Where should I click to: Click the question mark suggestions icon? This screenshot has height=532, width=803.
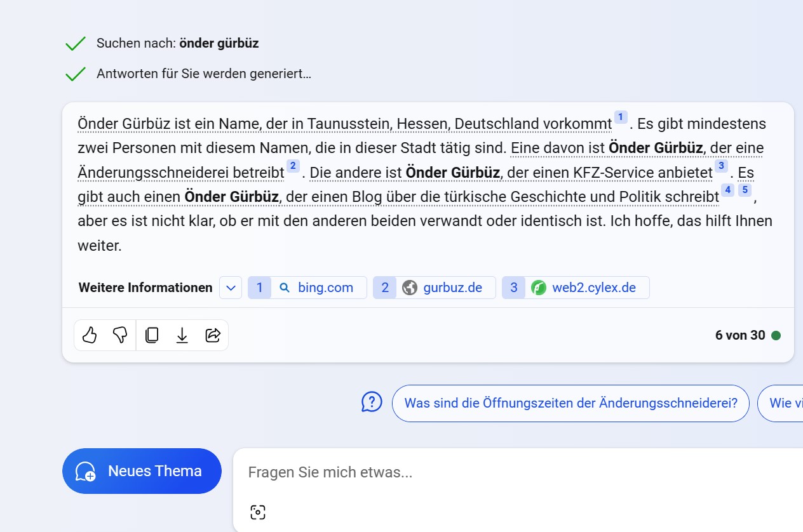372,402
